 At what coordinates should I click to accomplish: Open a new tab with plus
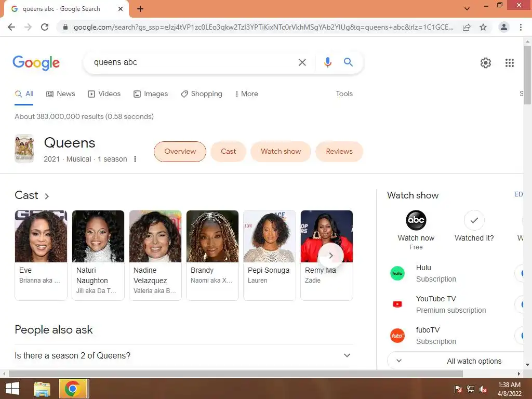click(x=140, y=9)
